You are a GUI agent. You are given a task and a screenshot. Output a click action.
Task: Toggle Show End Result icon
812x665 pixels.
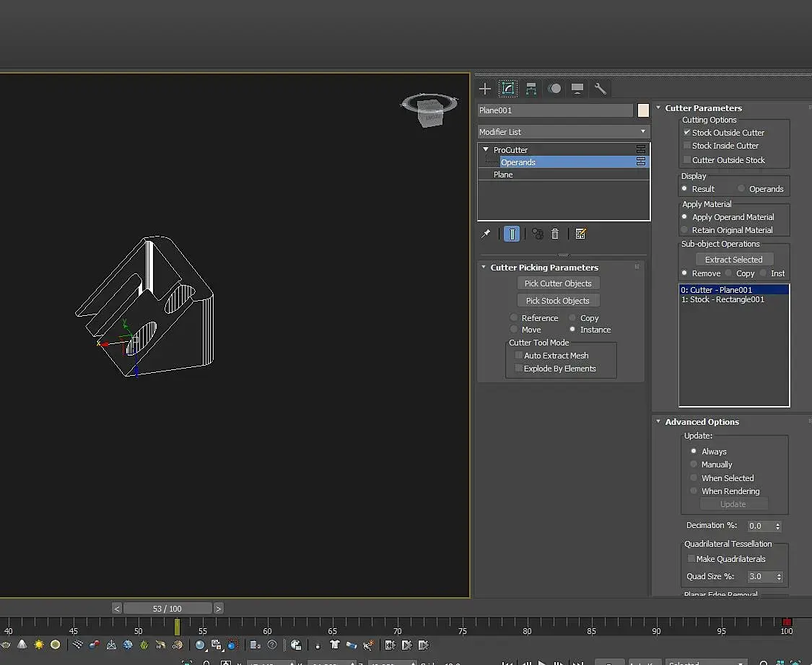click(512, 234)
